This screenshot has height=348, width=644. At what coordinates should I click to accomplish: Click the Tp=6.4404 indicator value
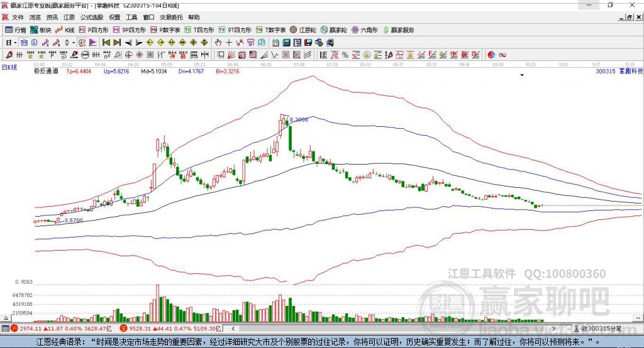(x=79, y=71)
